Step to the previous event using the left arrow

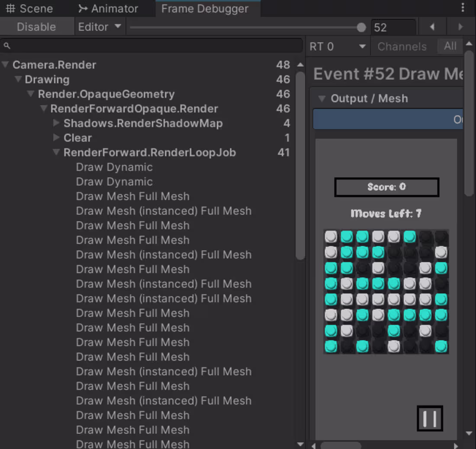pos(432,27)
